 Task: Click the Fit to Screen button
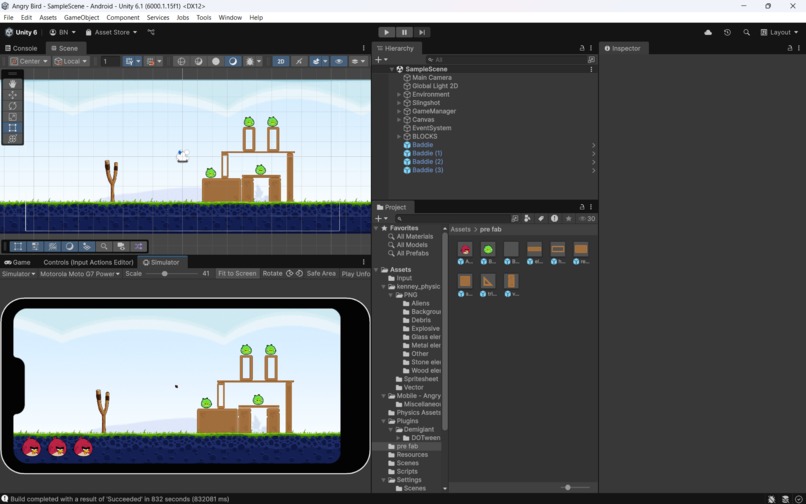(237, 274)
